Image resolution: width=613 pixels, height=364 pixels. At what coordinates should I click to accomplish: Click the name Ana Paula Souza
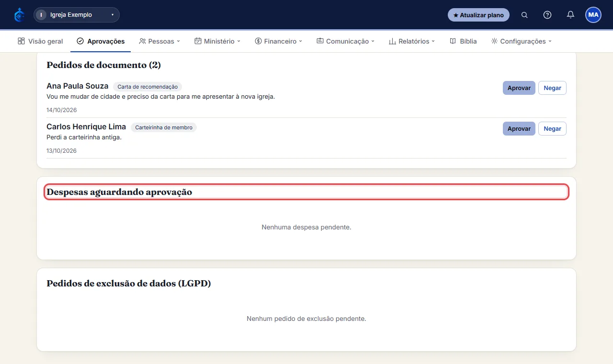tap(78, 86)
